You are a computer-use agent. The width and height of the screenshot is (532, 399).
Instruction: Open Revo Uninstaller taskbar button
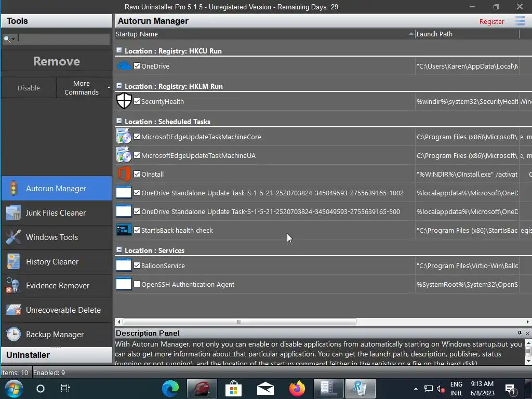point(361,389)
